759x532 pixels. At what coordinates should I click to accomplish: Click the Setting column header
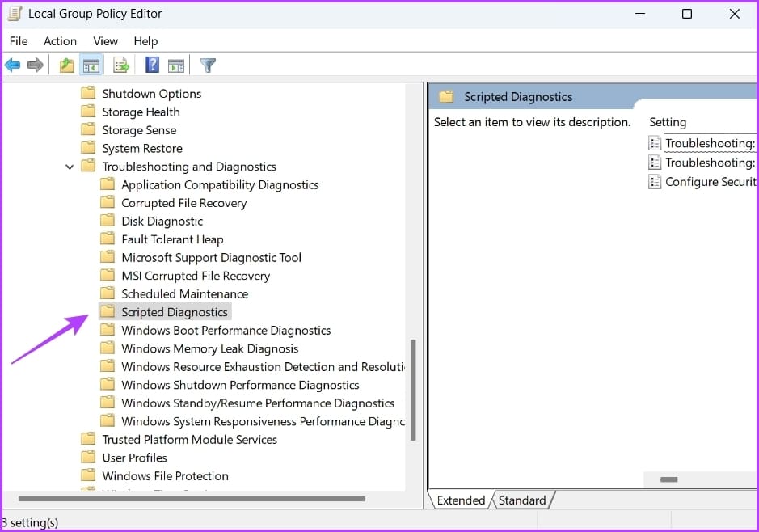668,122
